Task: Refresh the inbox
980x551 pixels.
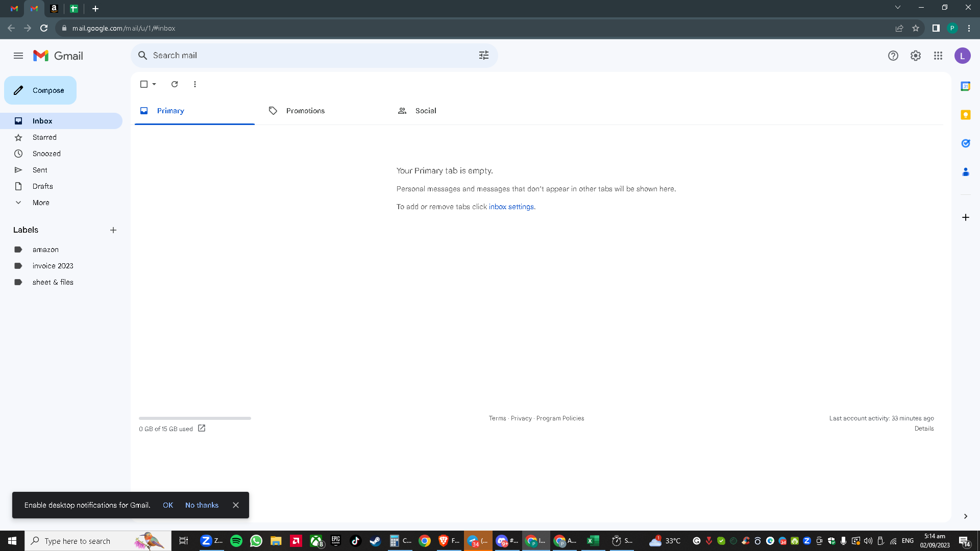Action: (175, 84)
